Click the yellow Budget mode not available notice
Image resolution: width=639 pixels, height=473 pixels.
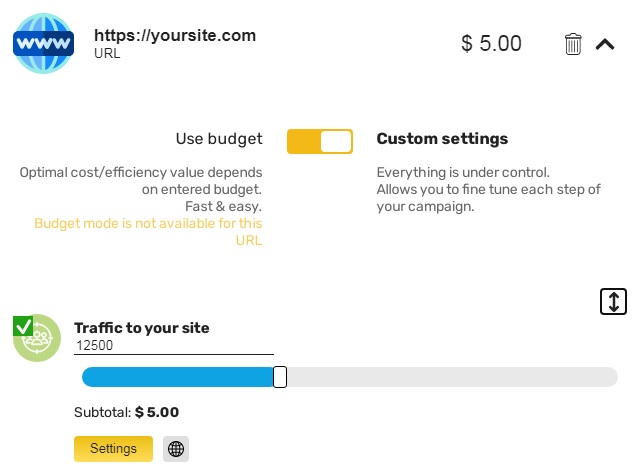point(148,232)
